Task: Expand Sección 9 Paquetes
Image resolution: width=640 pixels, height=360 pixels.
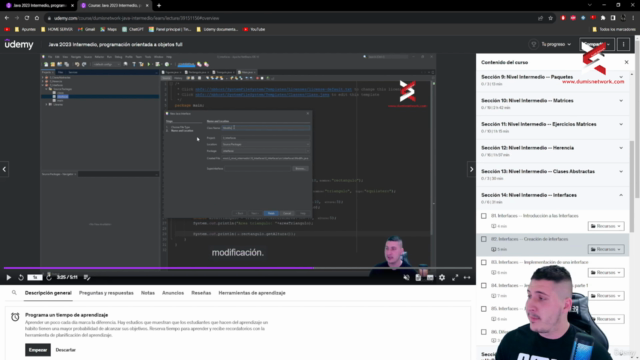Action: 621,77
